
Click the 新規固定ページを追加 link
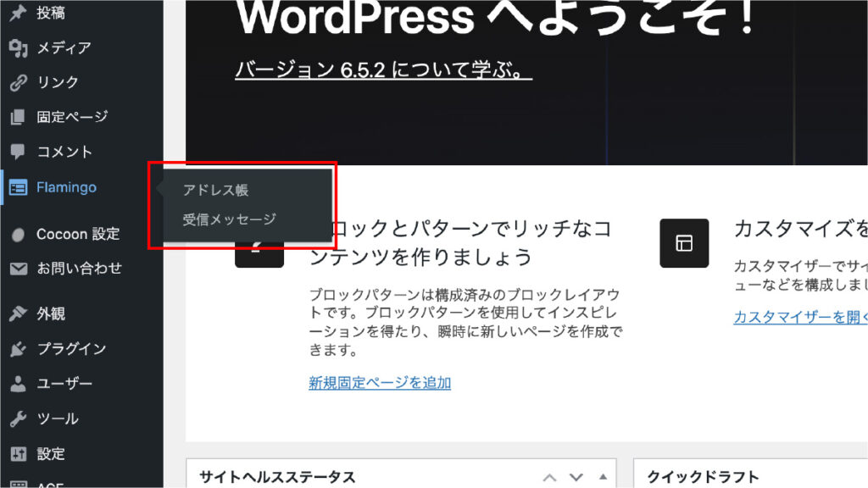click(380, 383)
